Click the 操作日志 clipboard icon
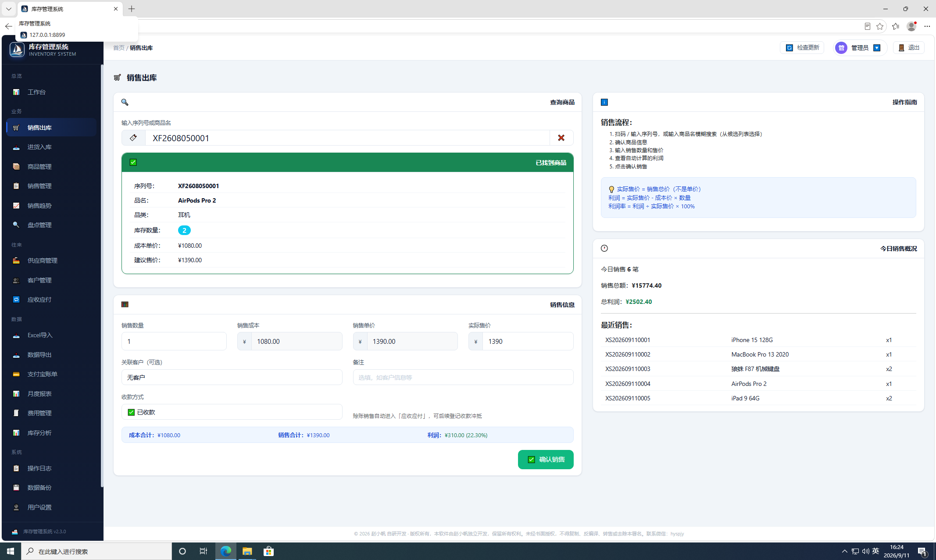The image size is (936, 560). 16,468
